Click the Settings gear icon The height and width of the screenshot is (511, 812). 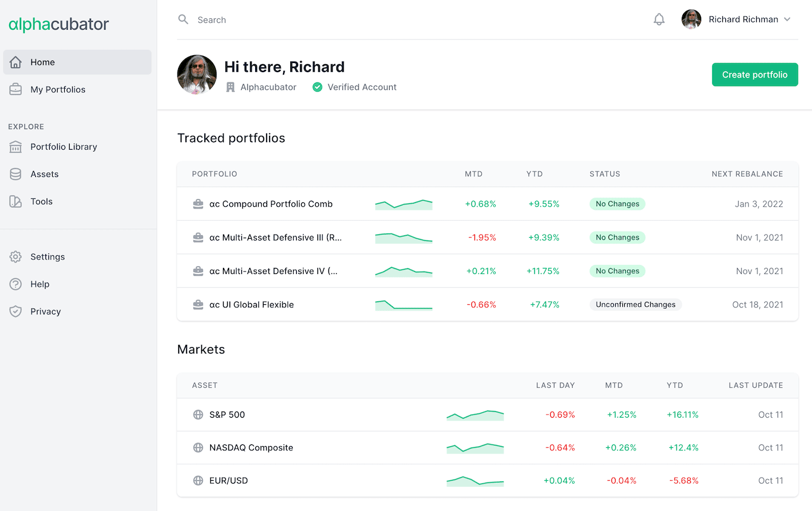click(16, 256)
